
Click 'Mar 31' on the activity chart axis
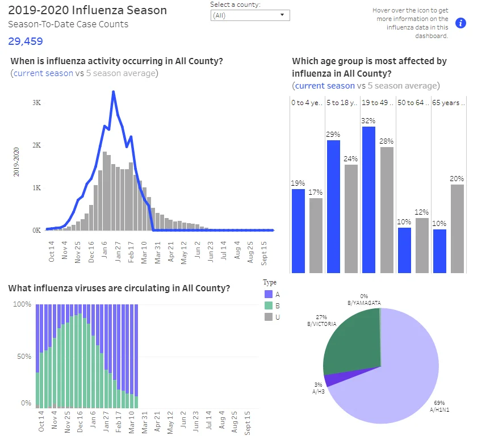[x=157, y=253]
